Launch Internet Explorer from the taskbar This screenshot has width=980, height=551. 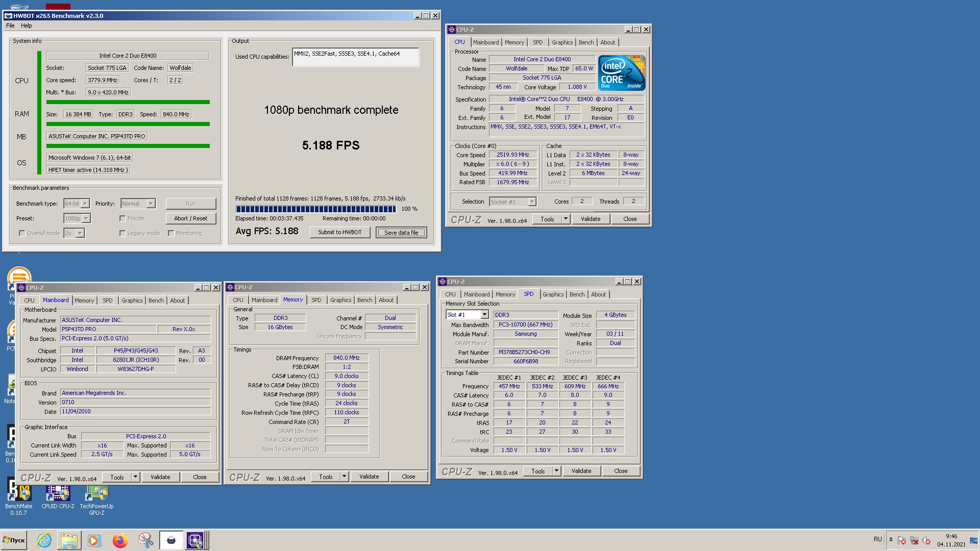44,540
